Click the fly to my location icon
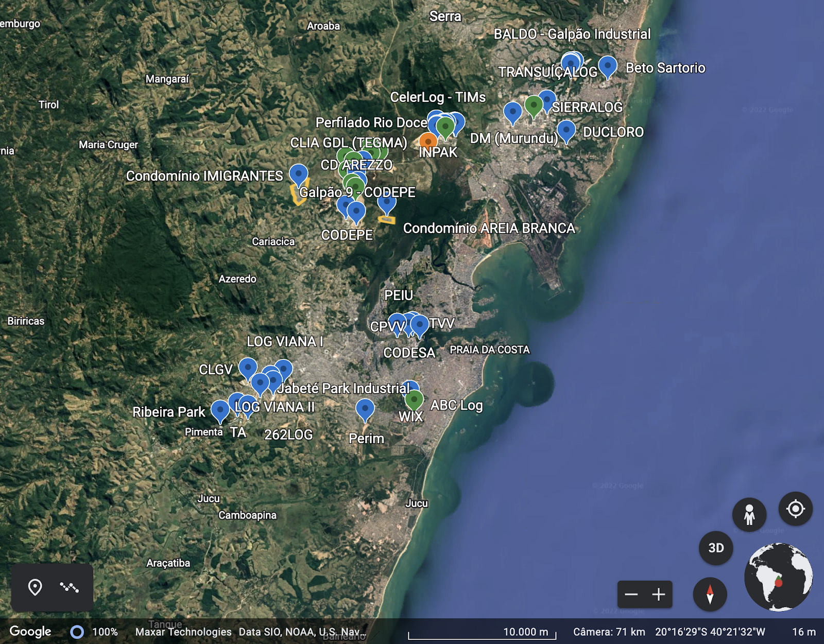This screenshot has height=644, width=824. [795, 509]
